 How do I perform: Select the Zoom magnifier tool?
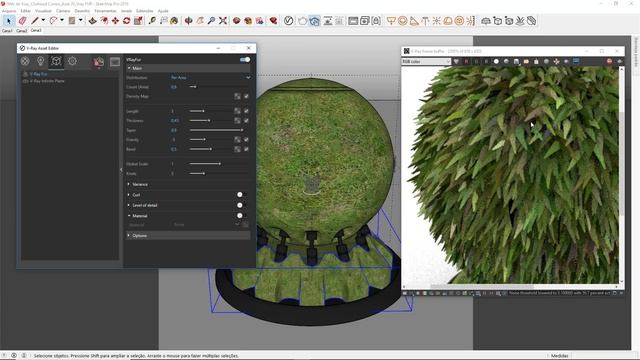211,20
